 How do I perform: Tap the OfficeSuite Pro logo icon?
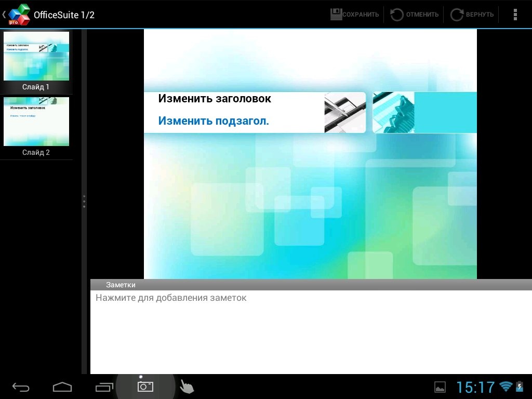pyautogui.click(x=19, y=14)
